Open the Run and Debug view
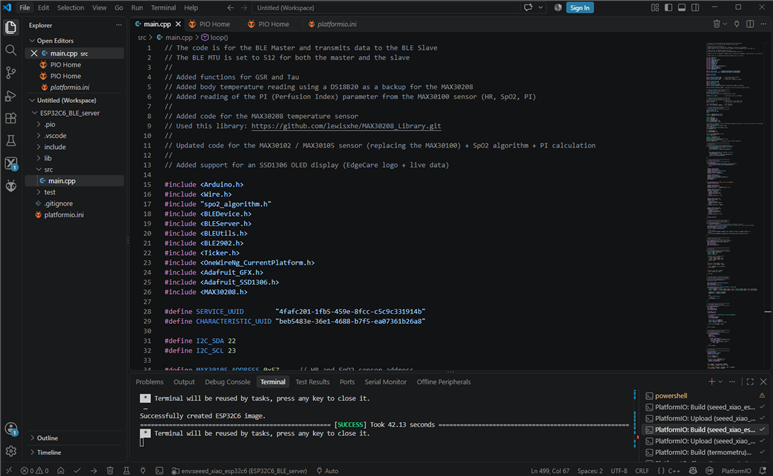Image resolution: width=773 pixels, height=476 pixels. pos(11,96)
